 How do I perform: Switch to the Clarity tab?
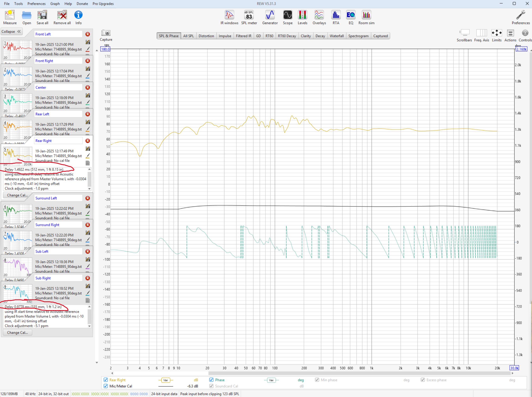[306, 36]
